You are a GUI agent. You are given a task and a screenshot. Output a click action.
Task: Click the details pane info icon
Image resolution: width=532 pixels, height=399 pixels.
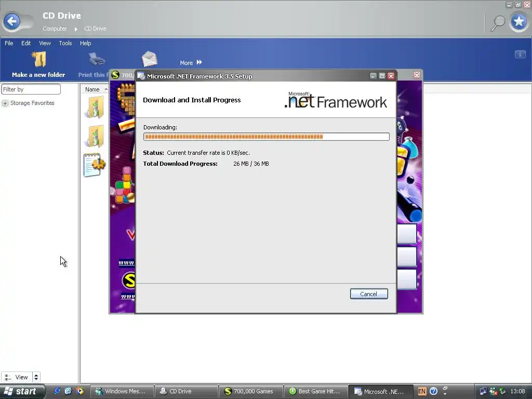click(x=520, y=54)
